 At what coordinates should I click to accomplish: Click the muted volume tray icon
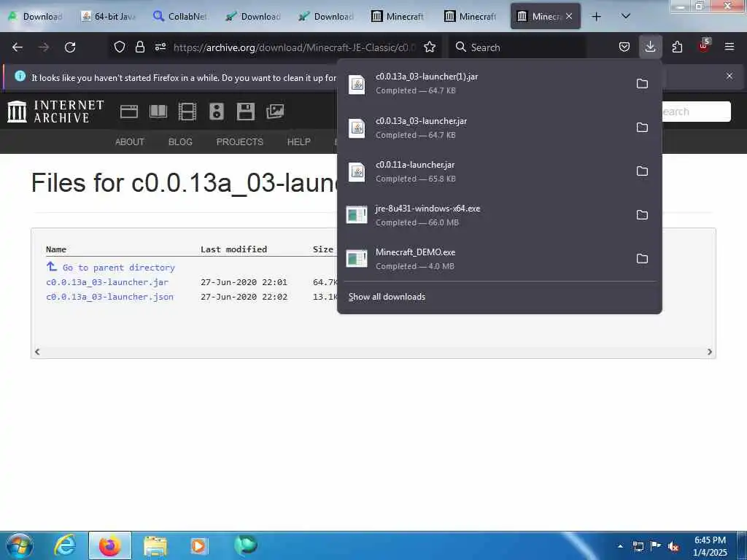click(673, 546)
